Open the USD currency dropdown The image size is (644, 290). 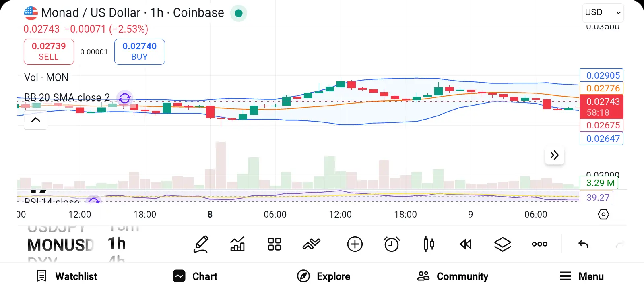click(x=603, y=12)
